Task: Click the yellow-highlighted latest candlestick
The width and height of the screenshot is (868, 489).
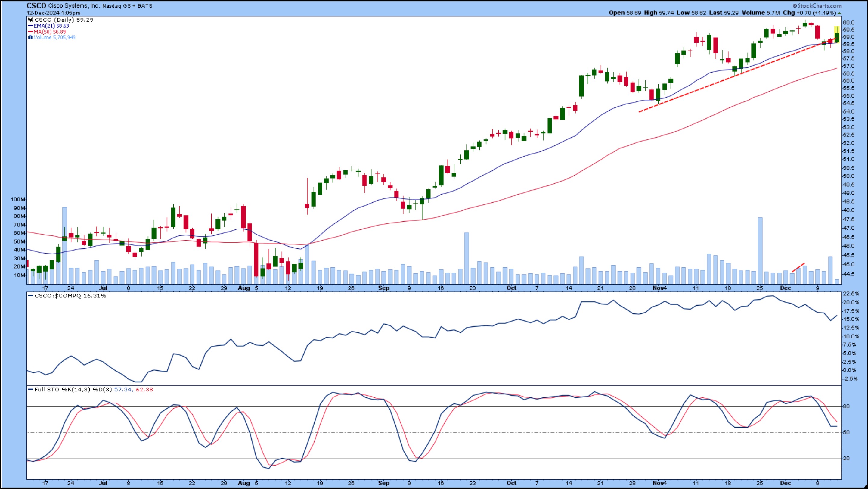Action: click(x=837, y=35)
